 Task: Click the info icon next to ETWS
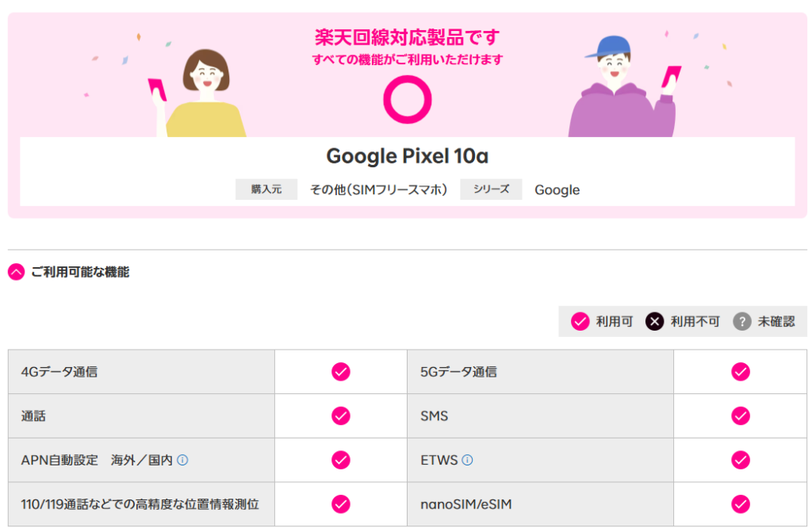click(x=467, y=460)
